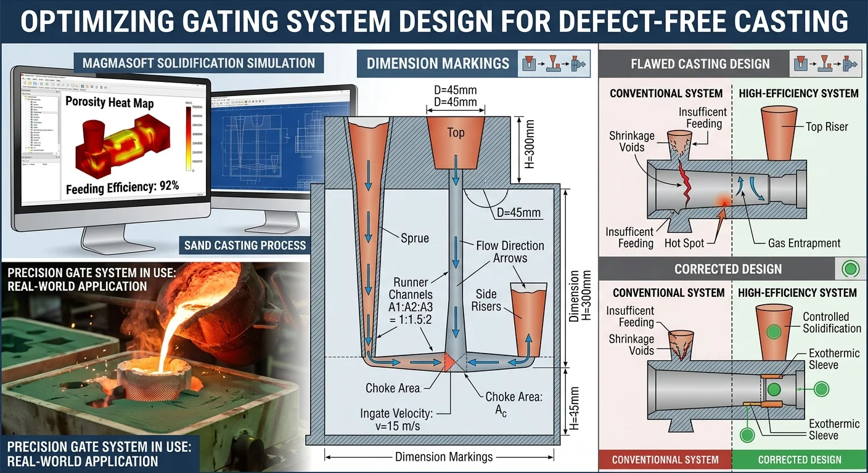Viewport: 868px width, 473px height.
Task: Switch to the Conventional System tab
Action: pos(665,459)
